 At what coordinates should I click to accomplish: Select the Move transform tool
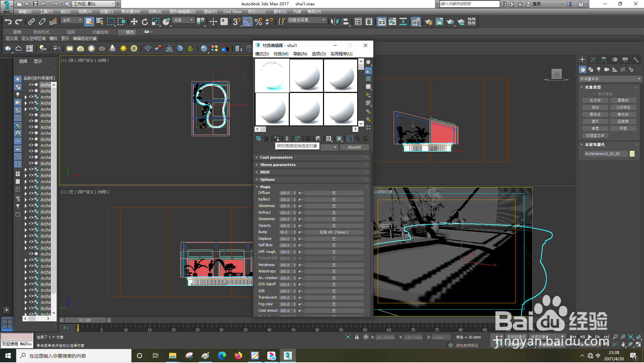pos(134,22)
